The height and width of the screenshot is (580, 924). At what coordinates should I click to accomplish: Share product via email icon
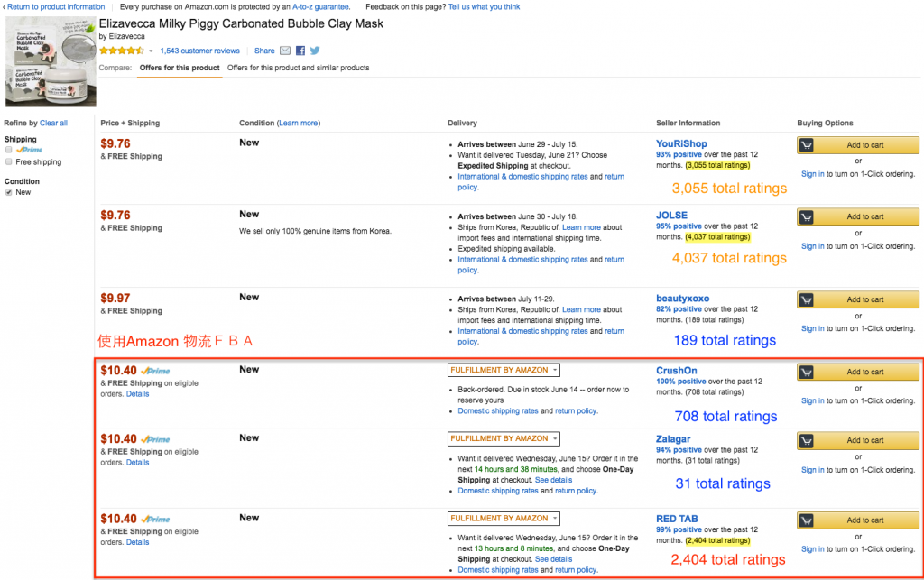(x=285, y=51)
